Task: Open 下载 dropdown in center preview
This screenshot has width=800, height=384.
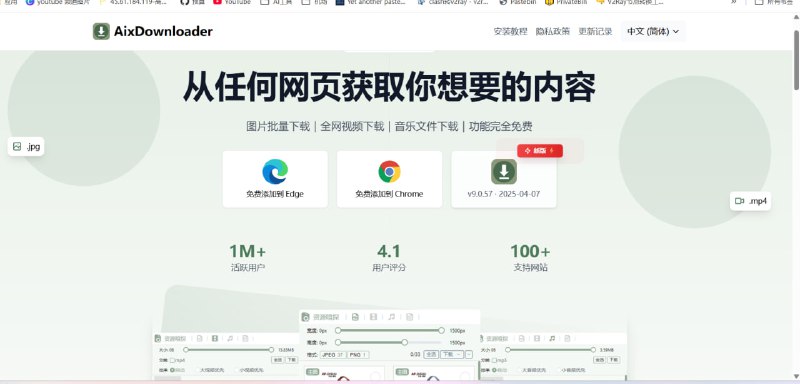Action: (x=452, y=354)
